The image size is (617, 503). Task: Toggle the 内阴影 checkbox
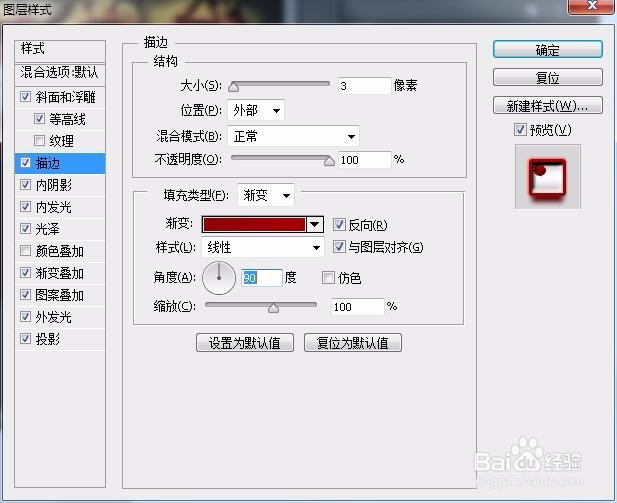[x=26, y=185]
